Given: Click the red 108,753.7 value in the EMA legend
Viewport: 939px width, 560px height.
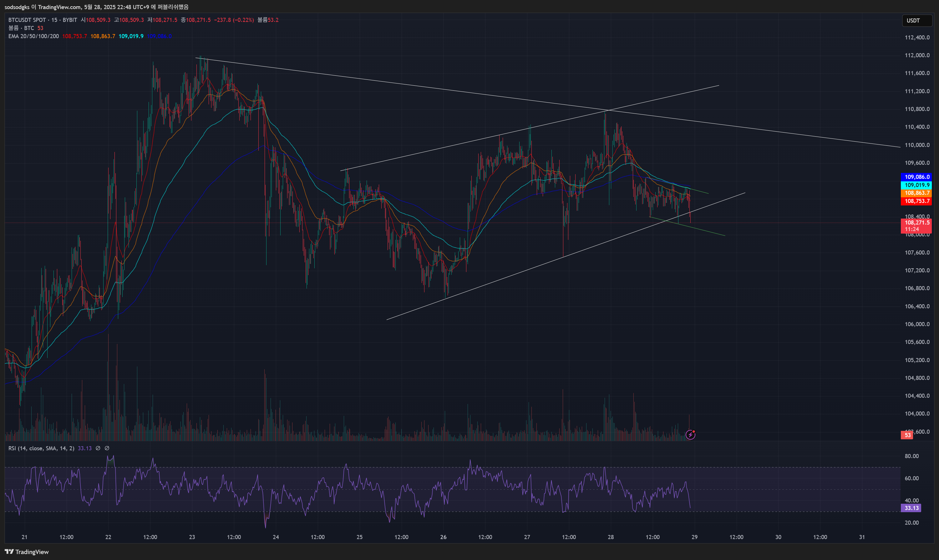Looking at the screenshot, I should tap(74, 36).
